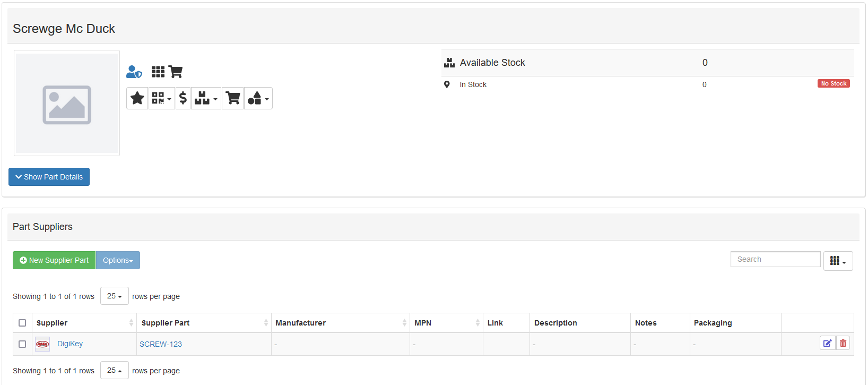Tick the select-all checkbox in table header
The image size is (868, 385).
tap(22, 323)
